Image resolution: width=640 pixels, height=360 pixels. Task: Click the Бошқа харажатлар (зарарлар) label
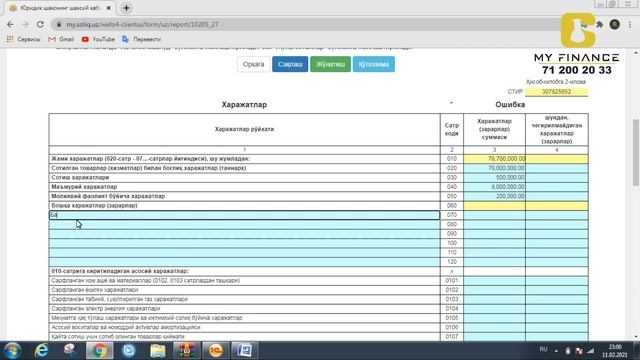click(x=94, y=206)
